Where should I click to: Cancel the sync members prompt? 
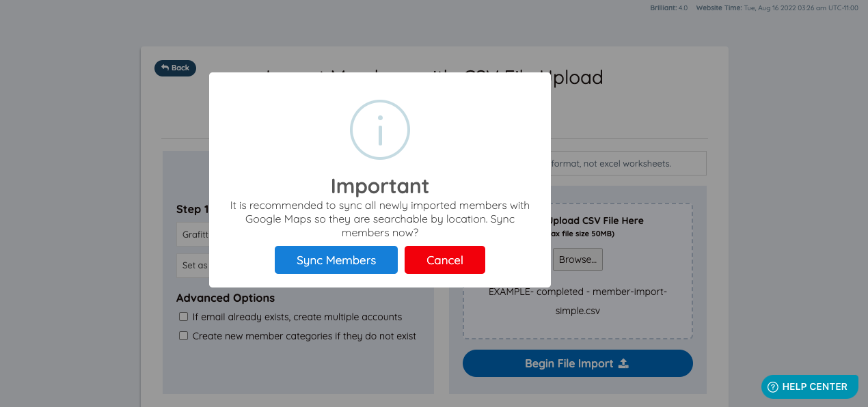(444, 259)
